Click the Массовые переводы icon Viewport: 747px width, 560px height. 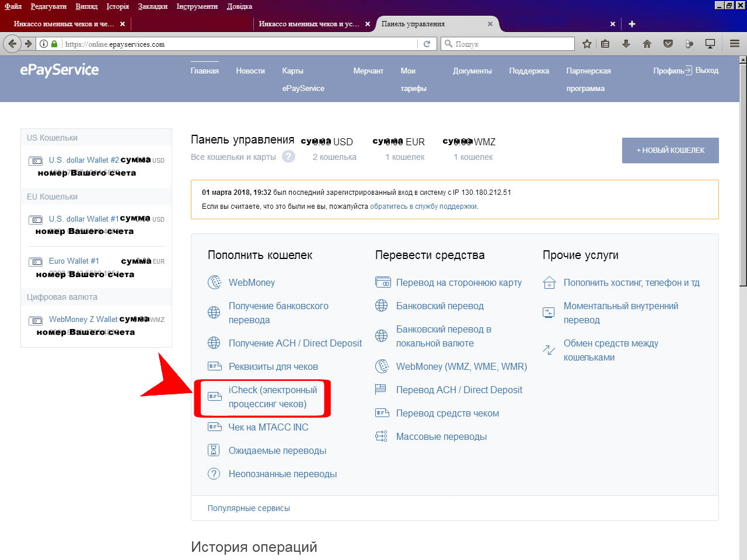pos(381,436)
